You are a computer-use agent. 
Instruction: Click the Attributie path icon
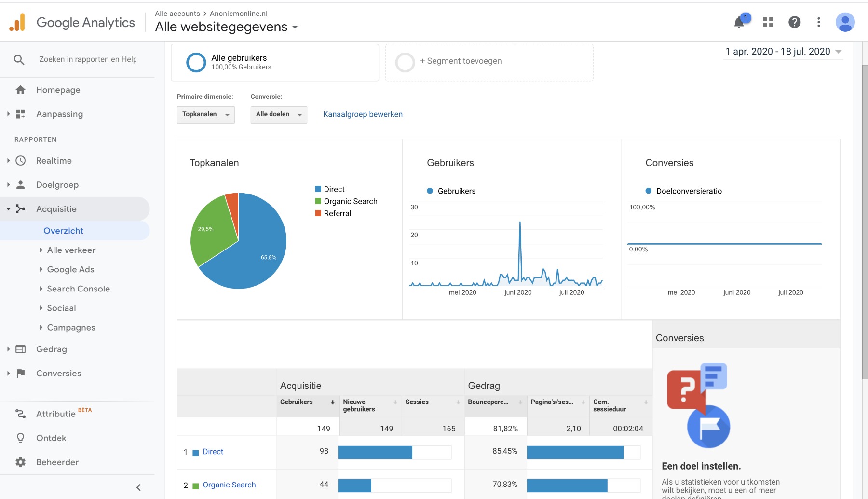tap(20, 414)
